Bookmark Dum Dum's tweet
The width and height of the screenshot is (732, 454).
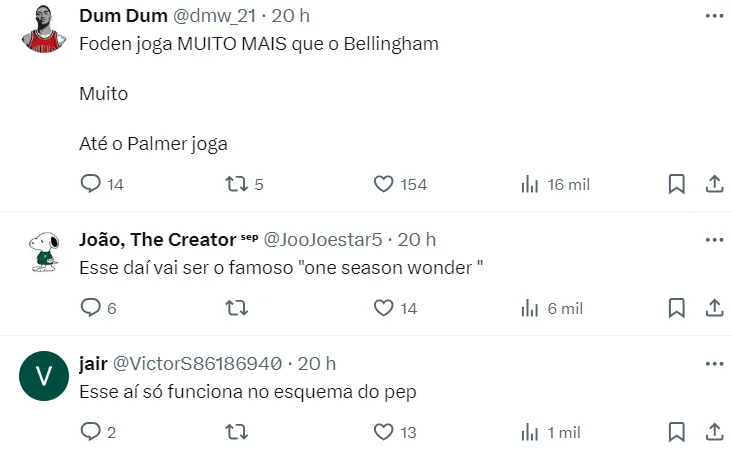676,184
